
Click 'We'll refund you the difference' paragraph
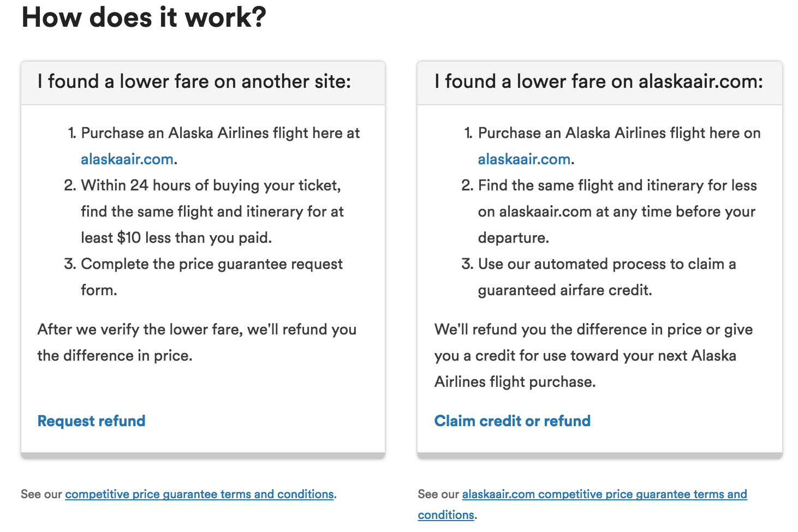pos(594,356)
